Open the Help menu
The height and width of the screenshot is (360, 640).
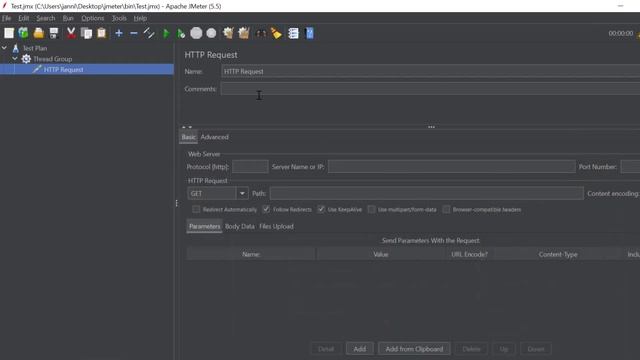140,18
